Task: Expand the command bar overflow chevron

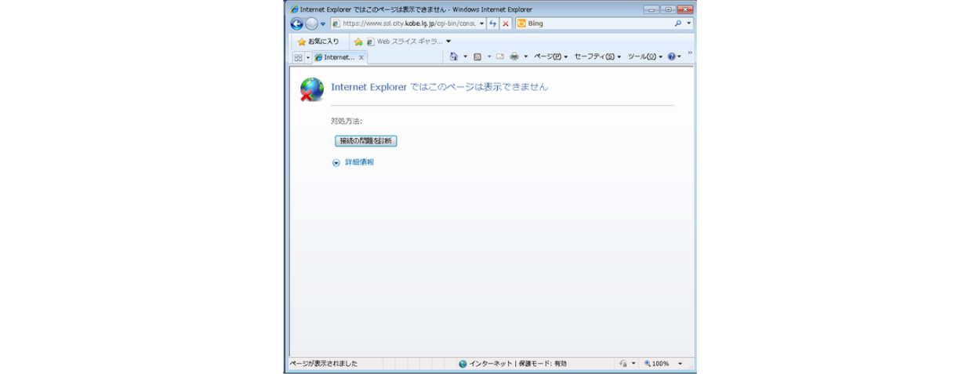Action: pyautogui.click(x=690, y=53)
